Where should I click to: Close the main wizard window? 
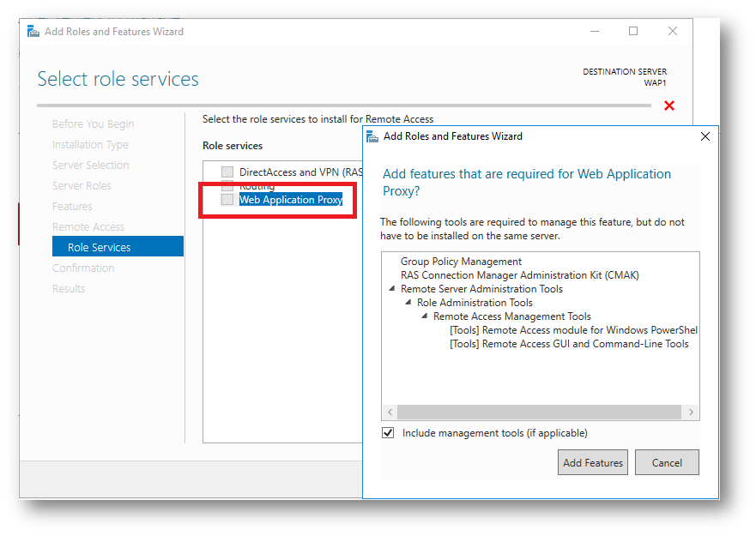point(673,32)
